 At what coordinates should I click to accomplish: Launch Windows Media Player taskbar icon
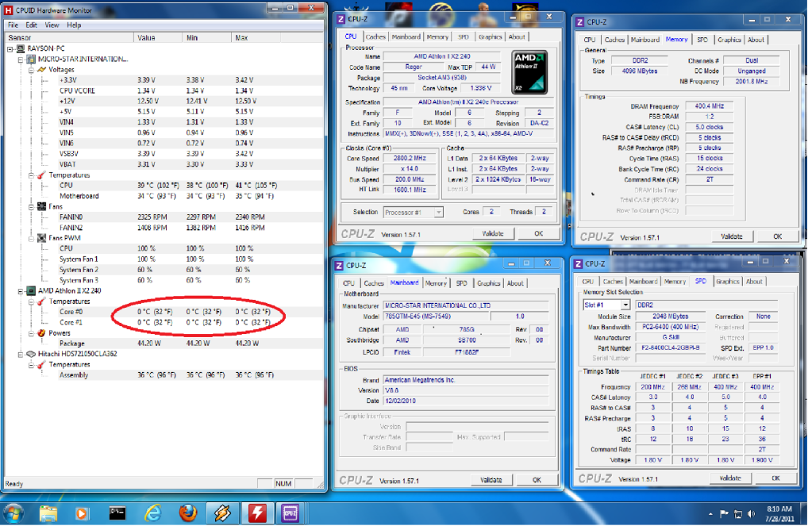[81, 513]
